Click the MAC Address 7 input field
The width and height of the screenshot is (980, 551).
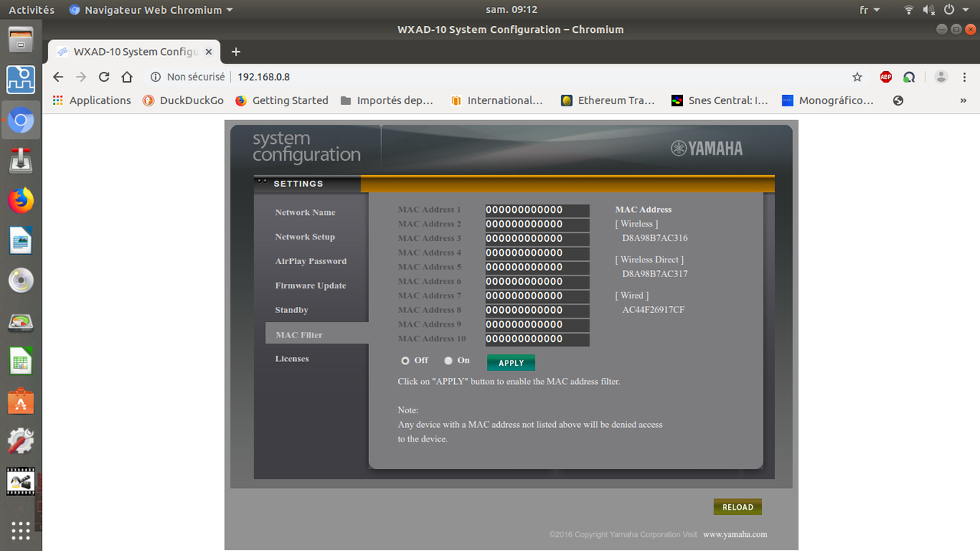coord(537,295)
